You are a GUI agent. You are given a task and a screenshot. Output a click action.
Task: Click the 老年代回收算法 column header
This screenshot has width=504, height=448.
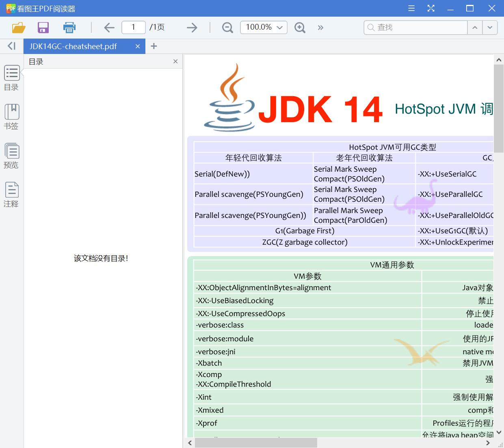click(364, 158)
